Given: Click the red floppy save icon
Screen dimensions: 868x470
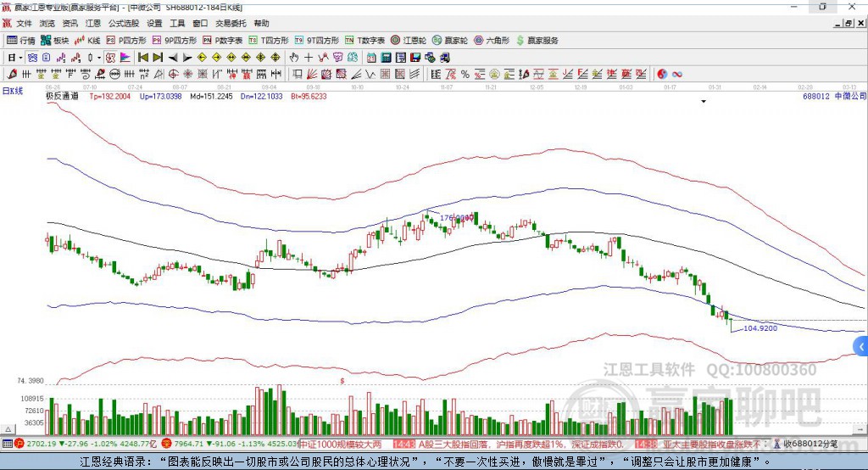Looking at the screenshot, I should 415,58.
